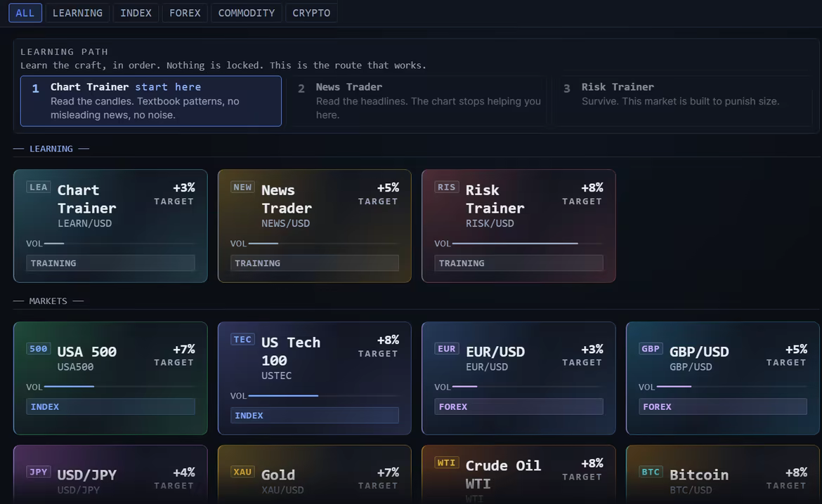Click the +8% target on Risk Trainer
The width and height of the screenshot is (822, 504).
(592, 187)
